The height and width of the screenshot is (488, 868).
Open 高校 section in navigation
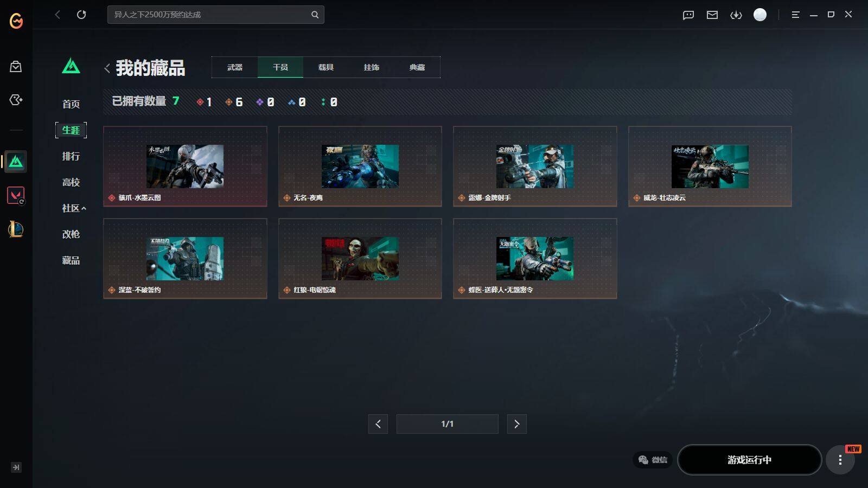[x=71, y=182]
